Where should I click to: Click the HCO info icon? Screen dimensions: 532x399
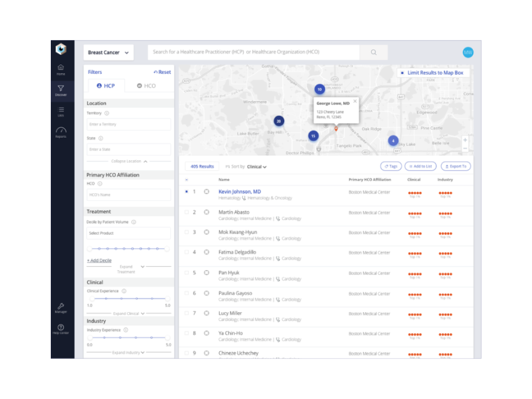[100, 183]
